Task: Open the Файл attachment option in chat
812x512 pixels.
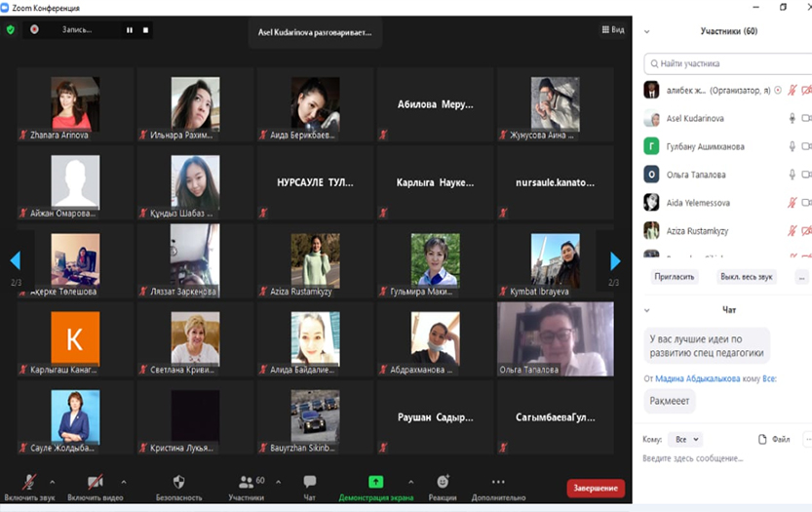Action: click(x=774, y=440)
